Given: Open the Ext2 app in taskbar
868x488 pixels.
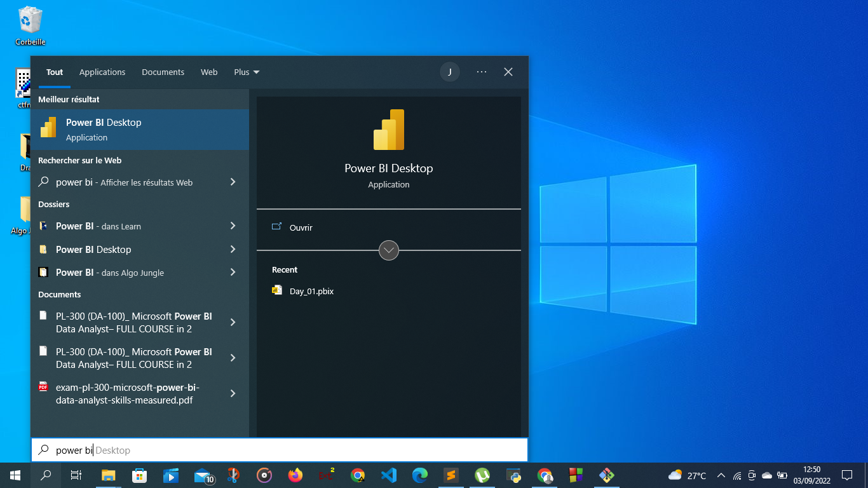Looking at the screenshot, I should pyautogui.click(x=327, y=475).
